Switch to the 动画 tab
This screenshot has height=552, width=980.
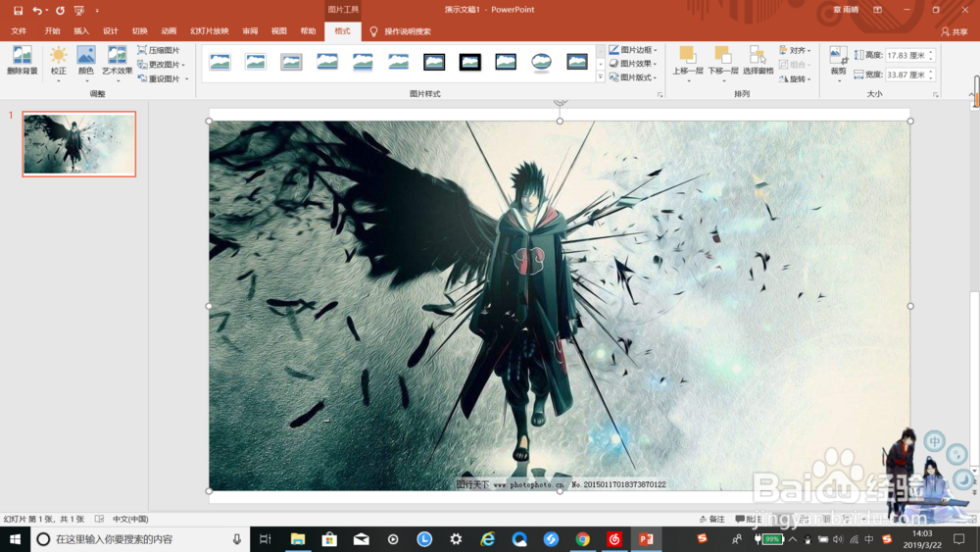[x=169, y=30]
